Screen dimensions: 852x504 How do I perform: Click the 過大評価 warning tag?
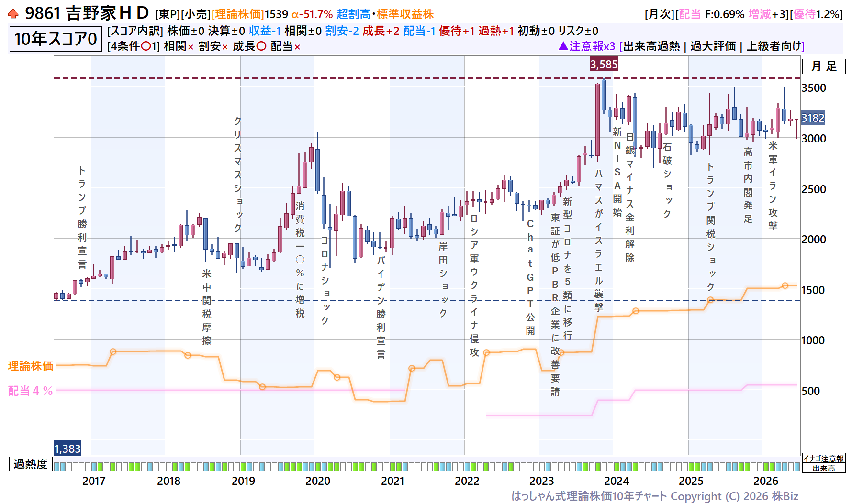[x=713, y=46]
